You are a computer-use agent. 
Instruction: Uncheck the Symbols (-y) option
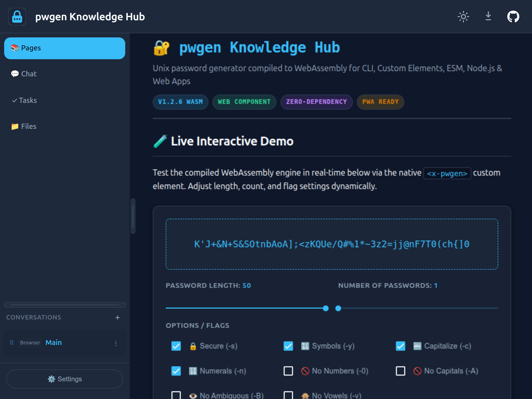[288, 346]
